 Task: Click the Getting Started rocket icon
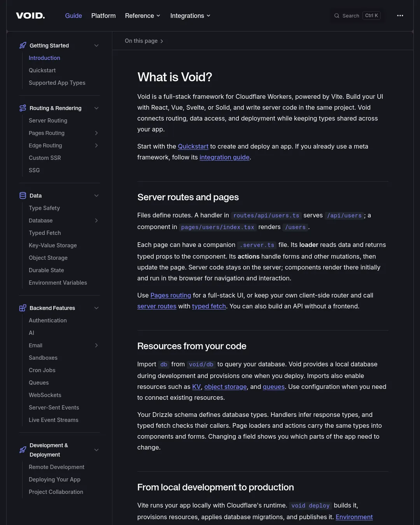pos(23,45)
